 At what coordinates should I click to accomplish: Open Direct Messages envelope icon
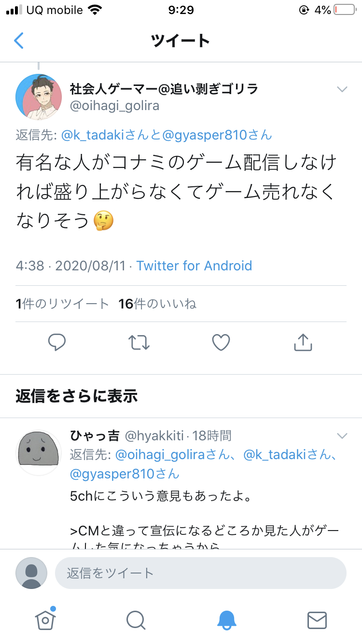tap(317, 620)
